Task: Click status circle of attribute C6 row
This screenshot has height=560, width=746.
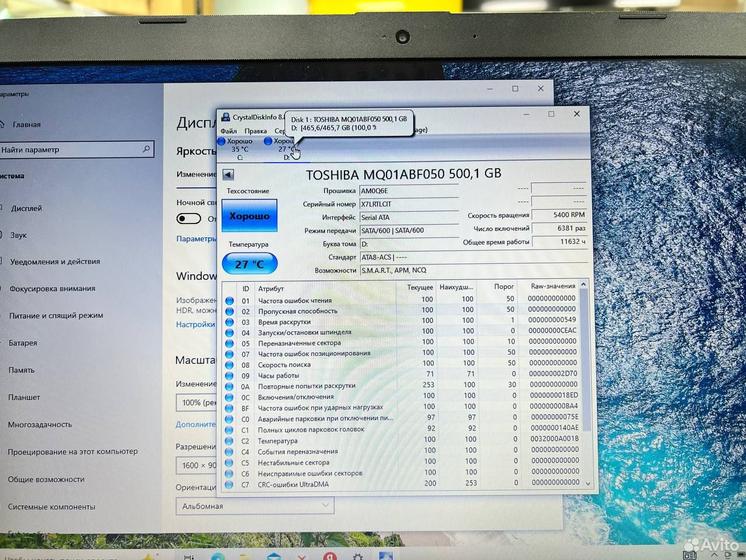Action: coord(229,473)
